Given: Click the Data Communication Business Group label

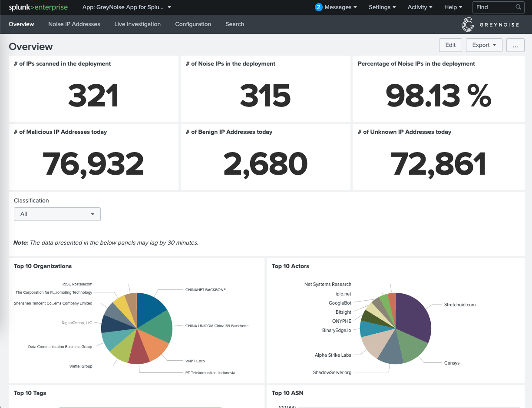Looking at the screenshot, I should 60,347.
